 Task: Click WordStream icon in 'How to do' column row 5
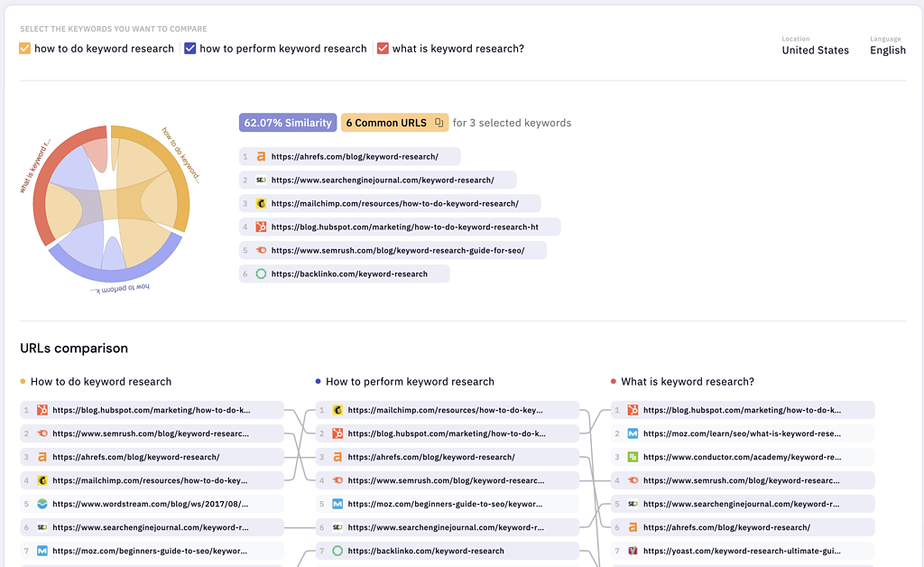click(x=42, y=504)
